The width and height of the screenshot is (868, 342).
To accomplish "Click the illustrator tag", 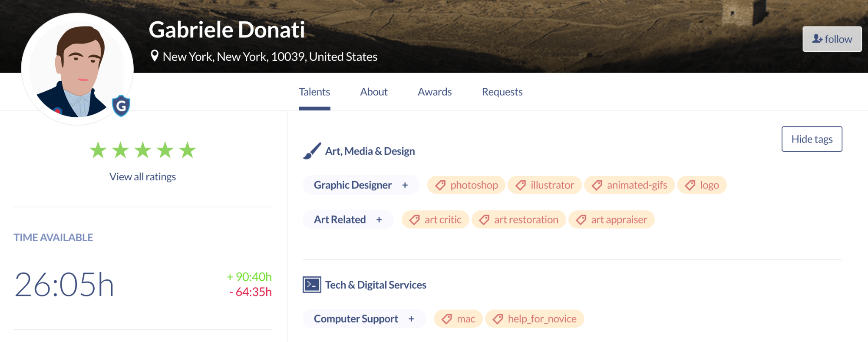I will pyautogui.click(x=545, y=185).
